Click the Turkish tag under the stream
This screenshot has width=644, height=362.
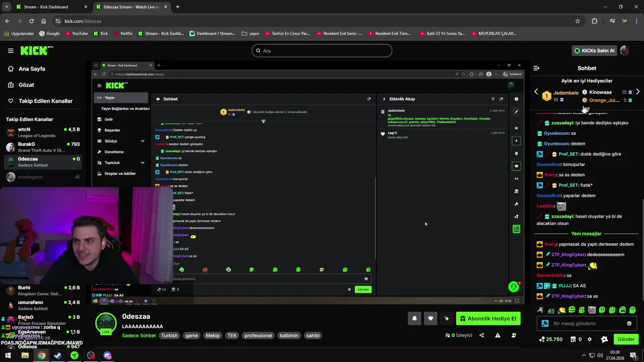pyautogui.click(x=169, y=335)
